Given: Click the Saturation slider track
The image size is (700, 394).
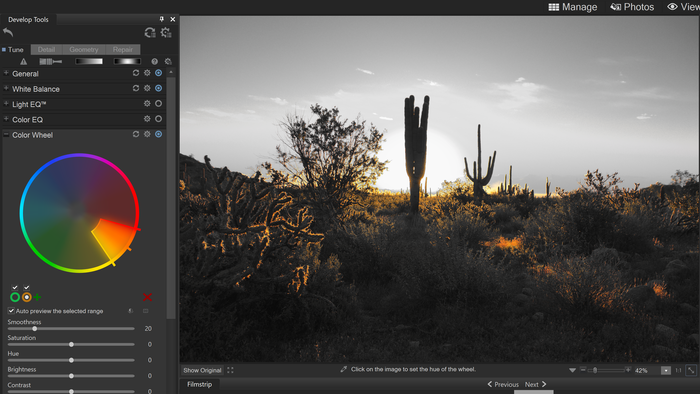Looking at the screenshot, I should [x=71, y=344].
